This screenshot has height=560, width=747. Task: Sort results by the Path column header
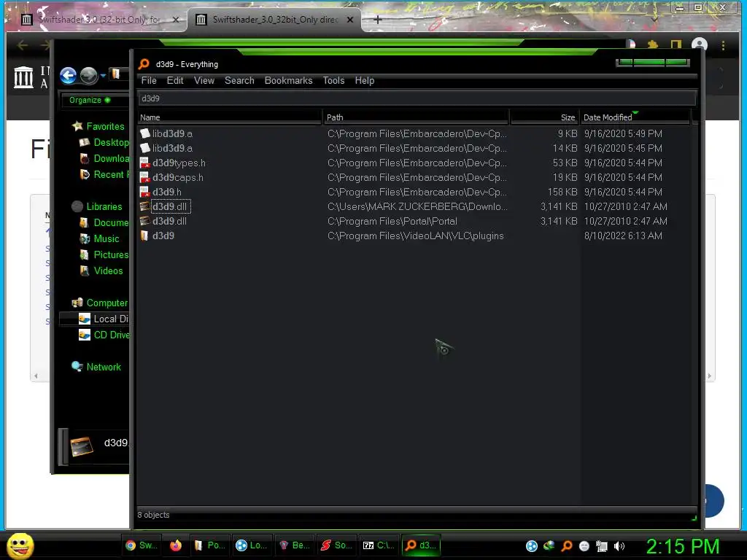pyautogui.click(x=416, y=117)
